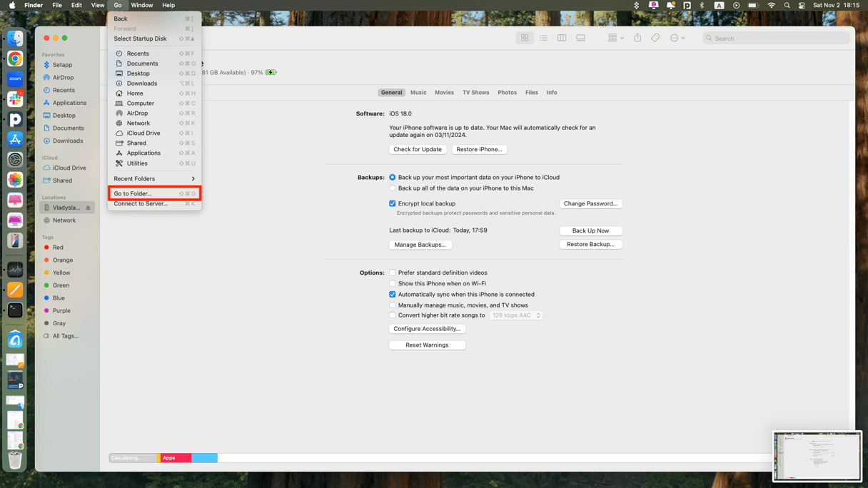
Task: Click the Apps segment in storage bar
Action: coord(175,458)
